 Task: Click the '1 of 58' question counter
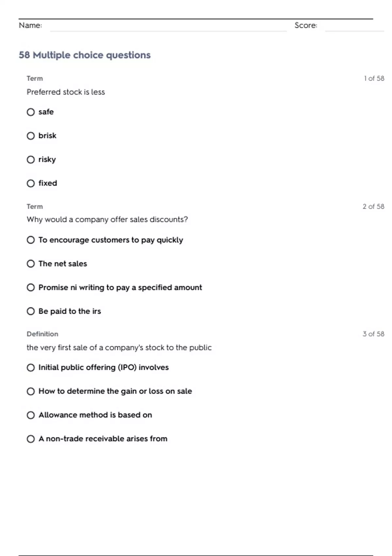click(374, 78)
